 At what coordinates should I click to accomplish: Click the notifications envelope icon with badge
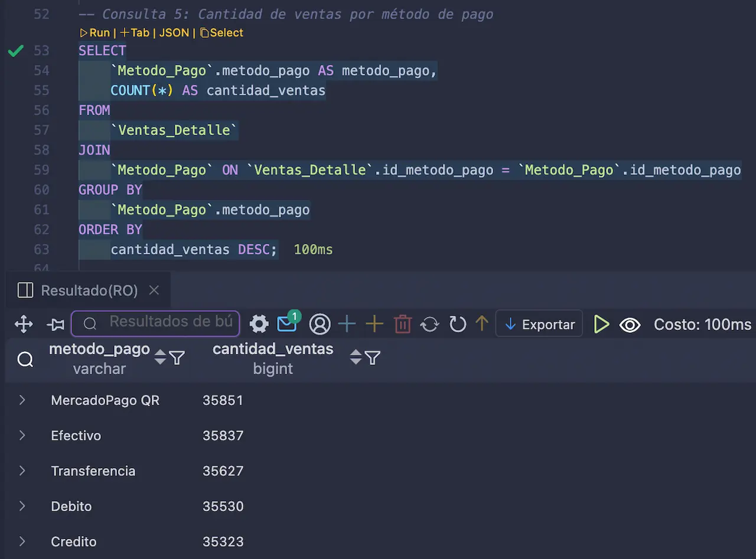click(288, 323)
